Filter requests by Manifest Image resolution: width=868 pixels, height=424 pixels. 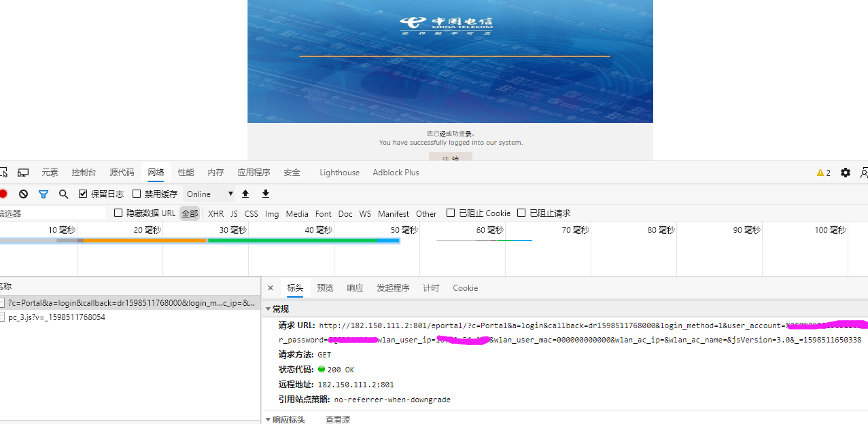(x=394, y=213)
